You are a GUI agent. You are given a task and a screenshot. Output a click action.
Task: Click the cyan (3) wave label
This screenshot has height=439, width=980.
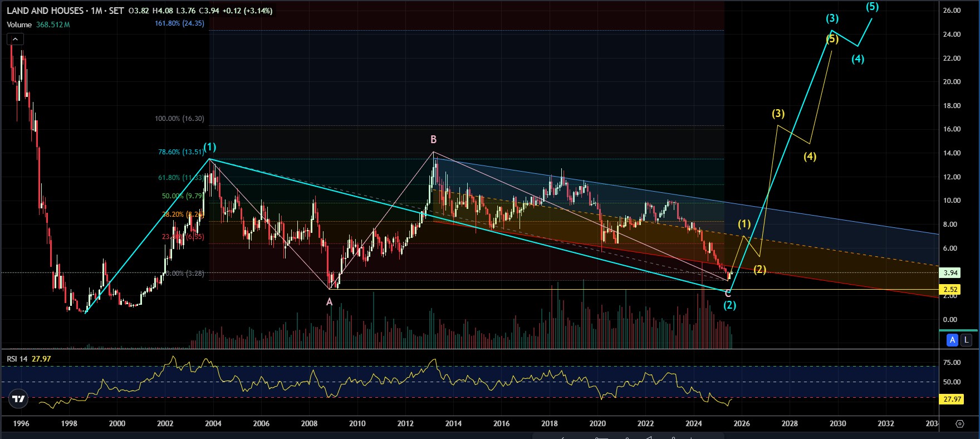832,18
